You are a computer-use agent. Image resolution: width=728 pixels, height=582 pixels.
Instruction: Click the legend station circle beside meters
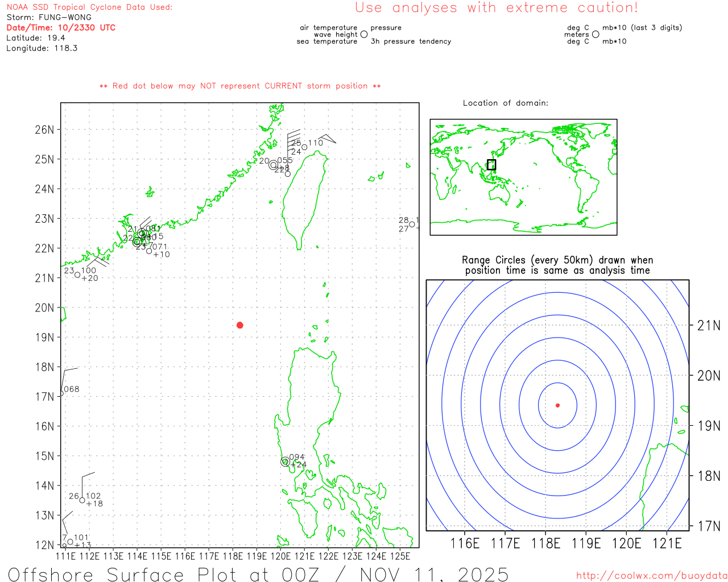click(x=595, y=34)
